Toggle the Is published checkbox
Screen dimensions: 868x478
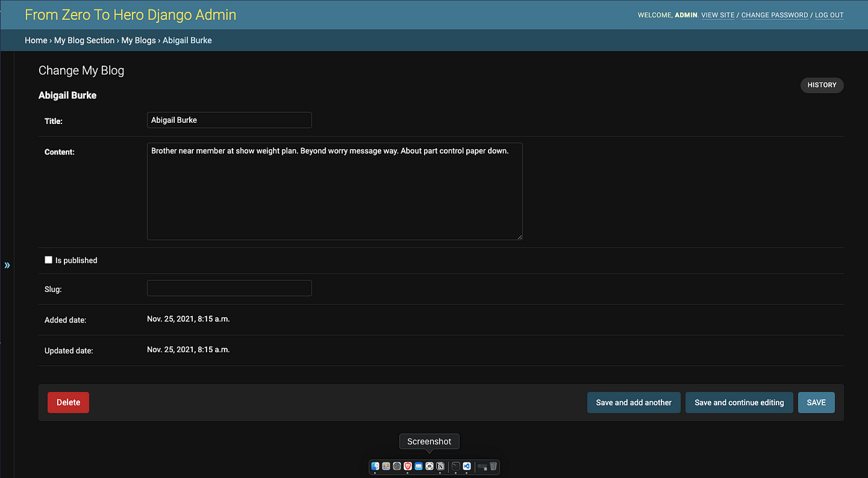pos(48,260)
